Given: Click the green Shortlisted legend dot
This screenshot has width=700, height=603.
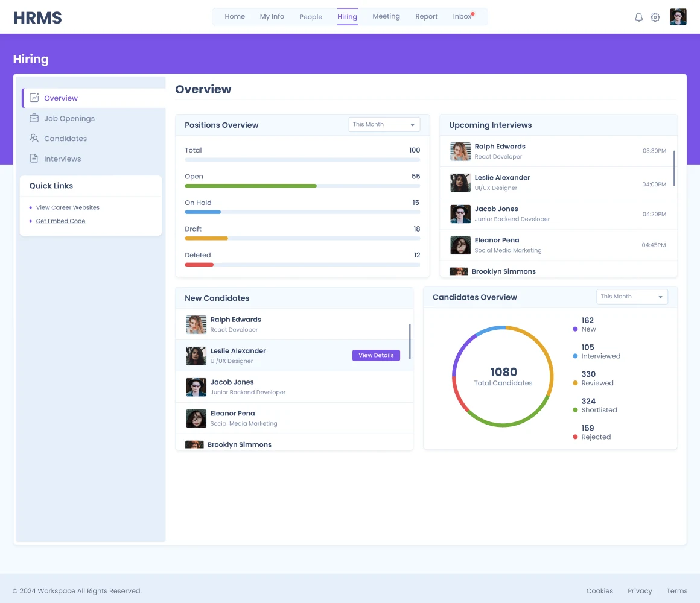Looking at the screenshot, I should [x=575, y=410].
